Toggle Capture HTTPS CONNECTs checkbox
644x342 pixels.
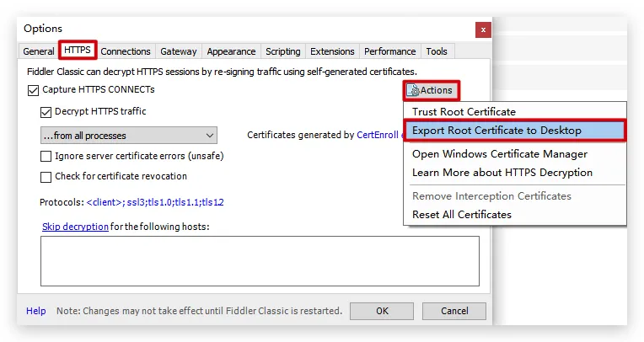[33, 90]
